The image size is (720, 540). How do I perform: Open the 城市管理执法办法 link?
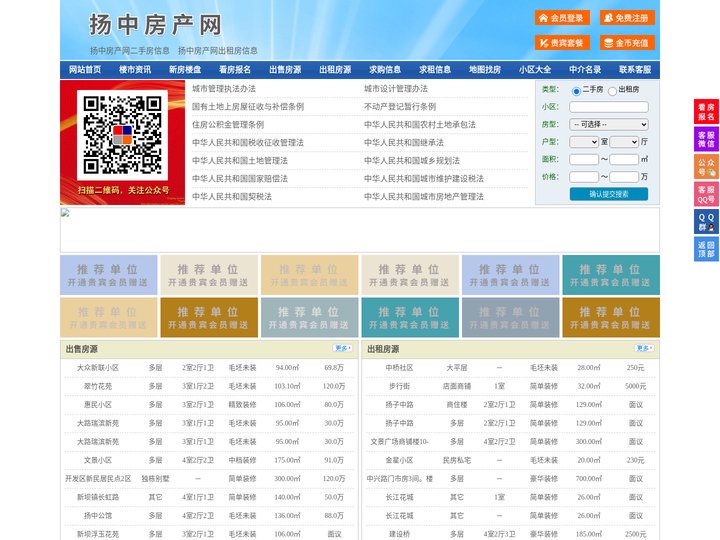click(224, 89)
